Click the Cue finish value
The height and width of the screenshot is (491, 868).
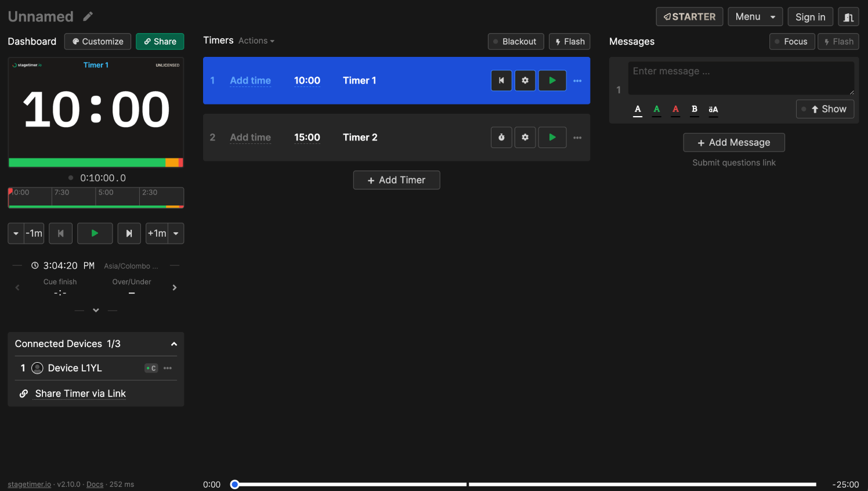pyautogui.click(x=60, y=293)
